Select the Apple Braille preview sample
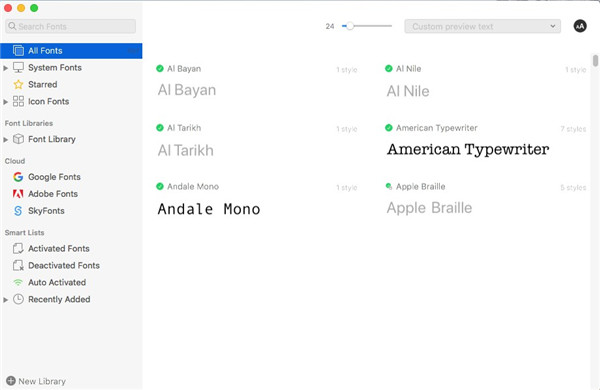 click(x=429, y=208)
